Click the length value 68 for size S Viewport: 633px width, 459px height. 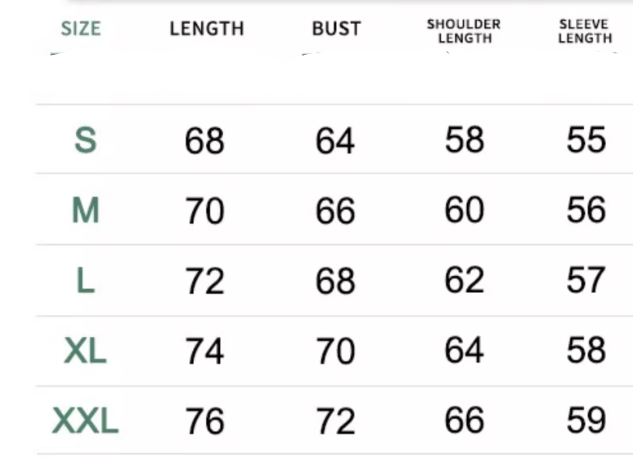(204, 140)
